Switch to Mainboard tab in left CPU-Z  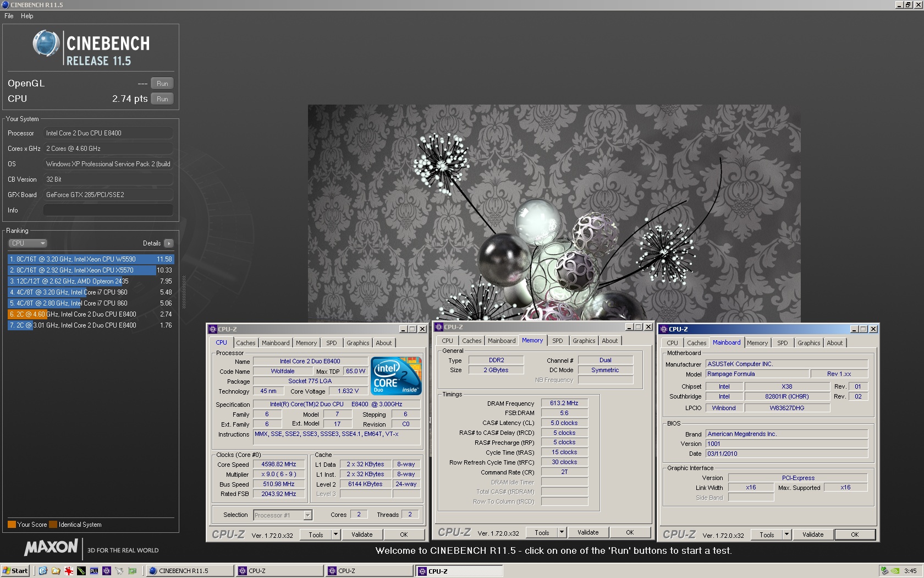click(x=276, y=343)
